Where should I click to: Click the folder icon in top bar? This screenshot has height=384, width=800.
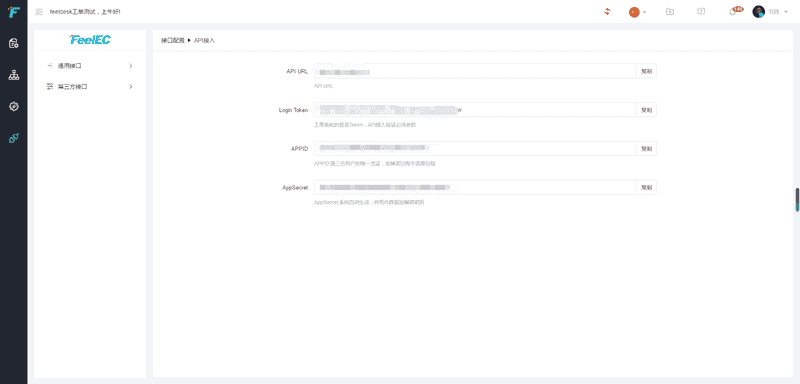click(x=670, y=12)
